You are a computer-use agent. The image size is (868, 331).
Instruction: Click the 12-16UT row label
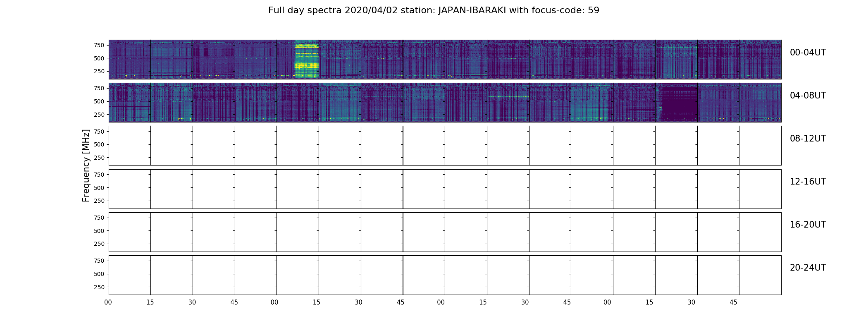[x=808, y=182]
